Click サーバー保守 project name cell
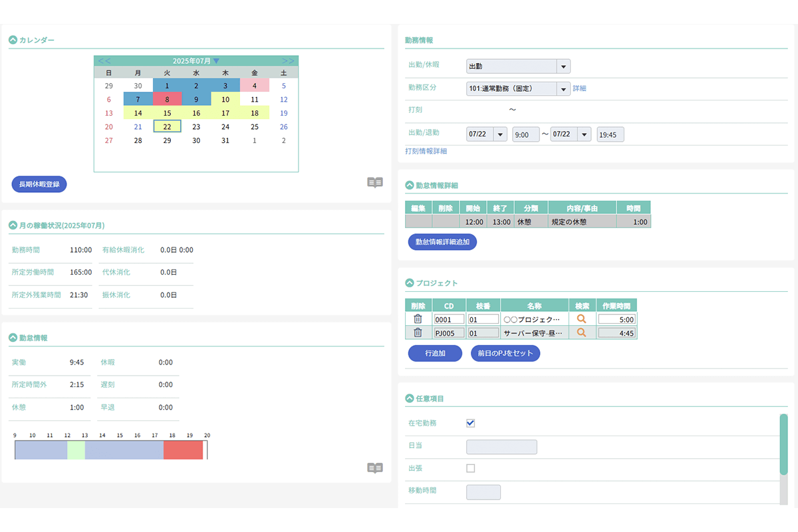The height and width of the screenshot is (532, 798). click(x=534, y=332)
